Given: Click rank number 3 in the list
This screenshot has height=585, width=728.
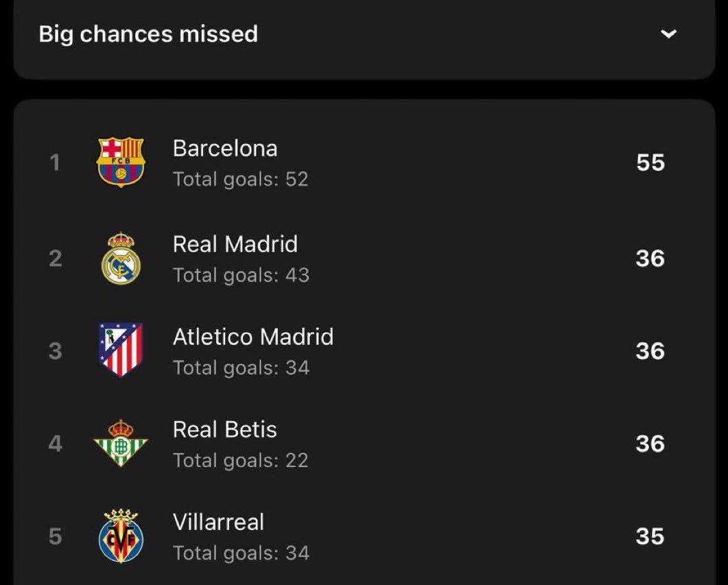Looking at the screenshot, I should 55,351.
